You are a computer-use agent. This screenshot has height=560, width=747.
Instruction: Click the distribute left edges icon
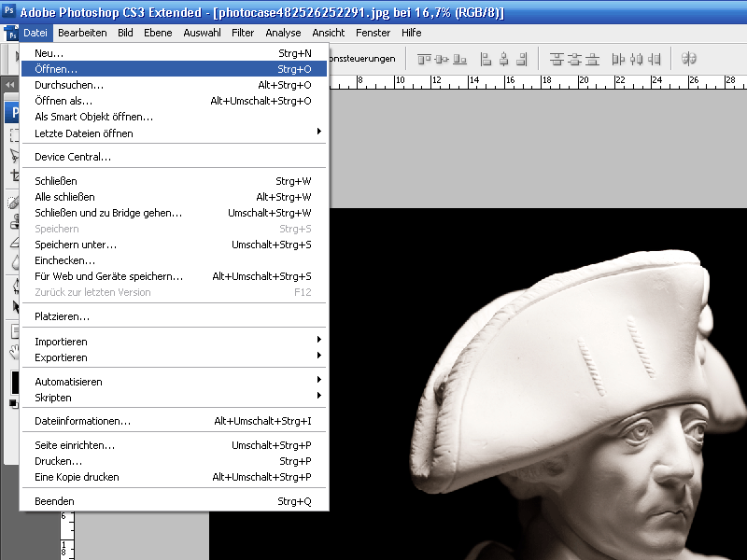618,59
